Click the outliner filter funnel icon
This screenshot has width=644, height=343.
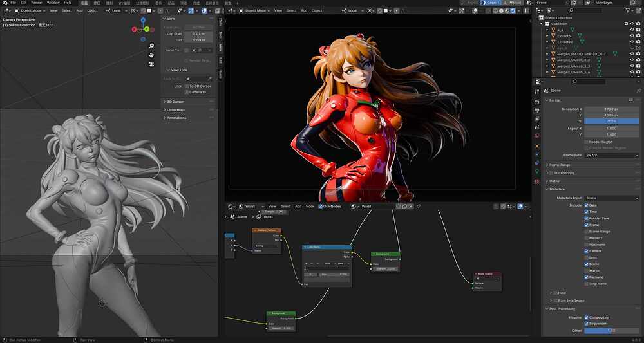(628, 10)
